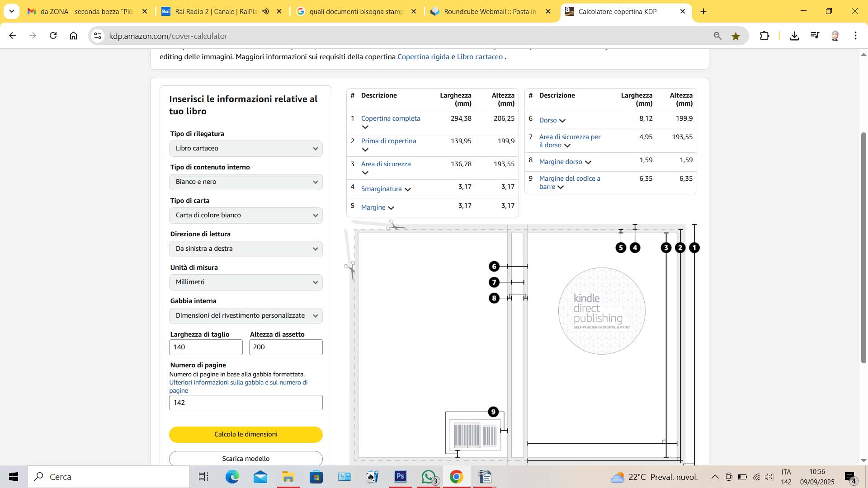Open the browser extensions puzzle icon
Image resolution: width=868 pixels, height=488 pixels.
tap(764, 36)
